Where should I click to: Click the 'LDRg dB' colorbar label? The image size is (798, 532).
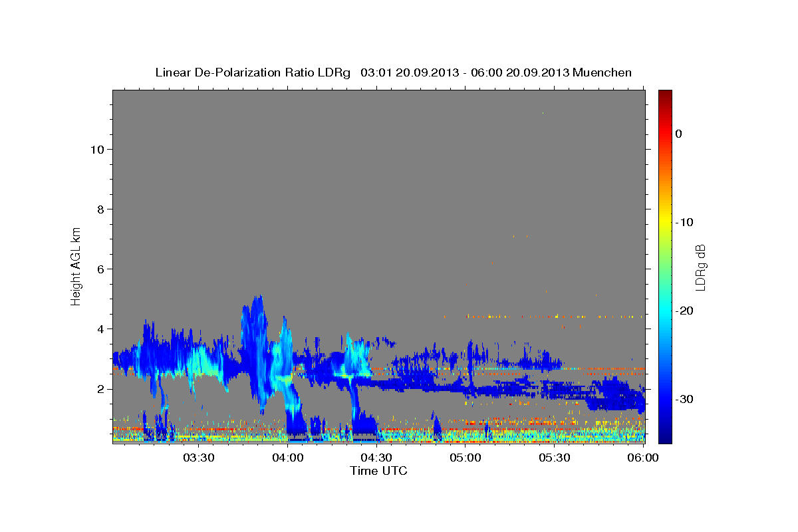(700, 267)
